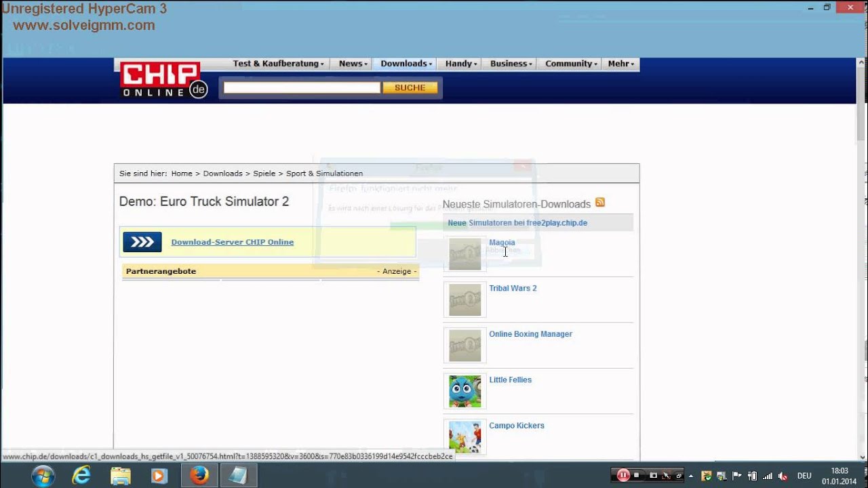Expand the News menu
The image size is (868, 488).
[x=353, y=64]
